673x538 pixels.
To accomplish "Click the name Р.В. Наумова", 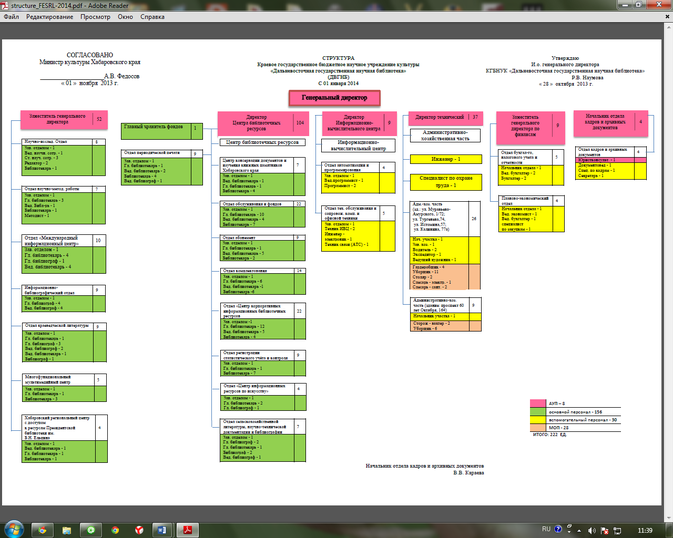I will [587, 78].
